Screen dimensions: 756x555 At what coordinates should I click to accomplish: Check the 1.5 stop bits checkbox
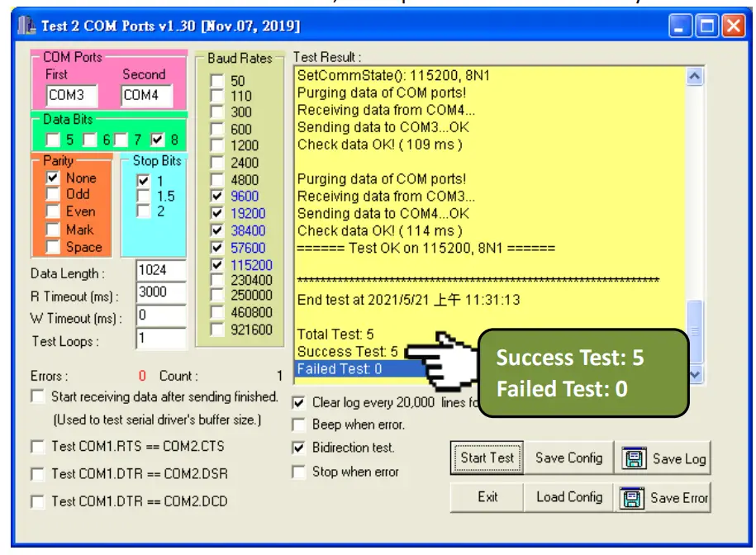tap(143, 196)
